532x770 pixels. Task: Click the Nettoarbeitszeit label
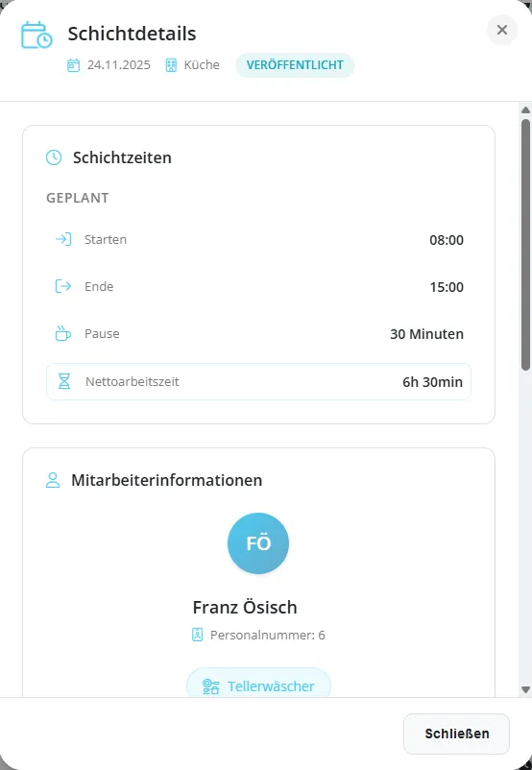coord(133,381)
